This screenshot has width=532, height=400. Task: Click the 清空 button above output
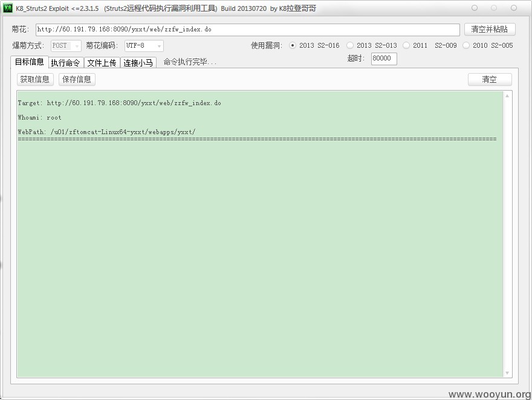490,79
